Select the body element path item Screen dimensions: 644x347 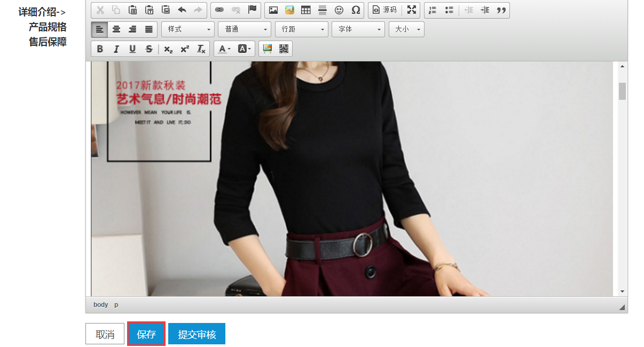click(100, 305)
